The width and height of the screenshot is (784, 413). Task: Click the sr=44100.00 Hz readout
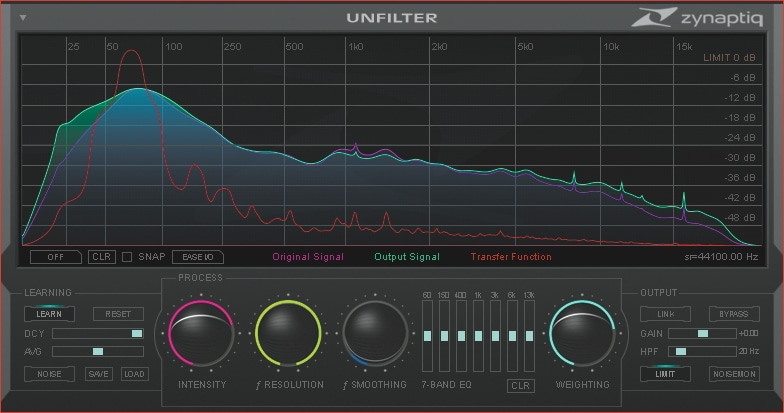721,257
